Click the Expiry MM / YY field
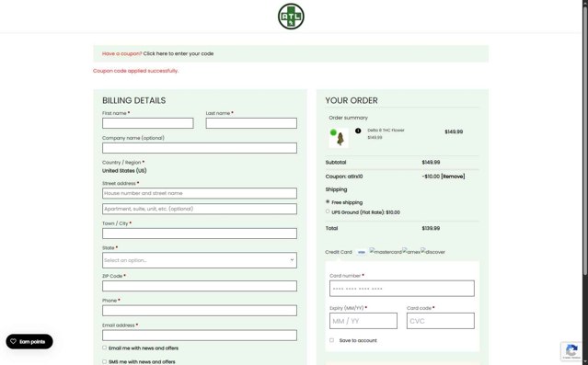The image size is (588, 365). coord(363,321)
